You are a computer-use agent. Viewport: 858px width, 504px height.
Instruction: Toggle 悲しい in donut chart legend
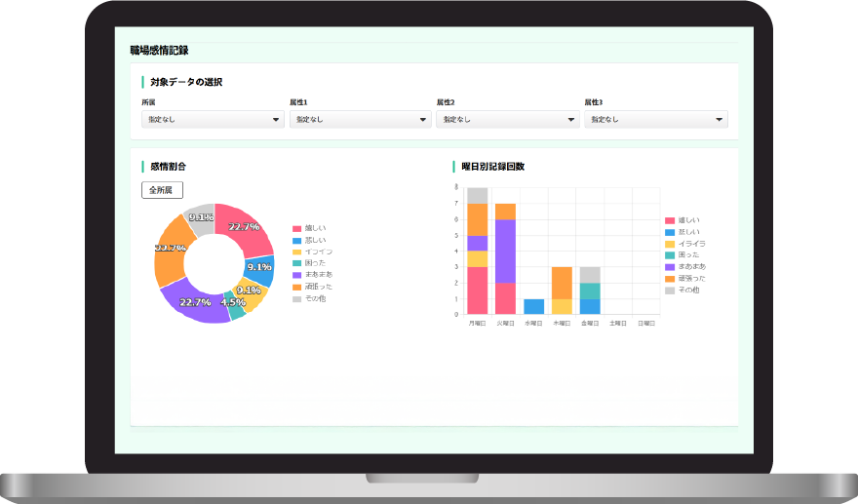[314, 240]
